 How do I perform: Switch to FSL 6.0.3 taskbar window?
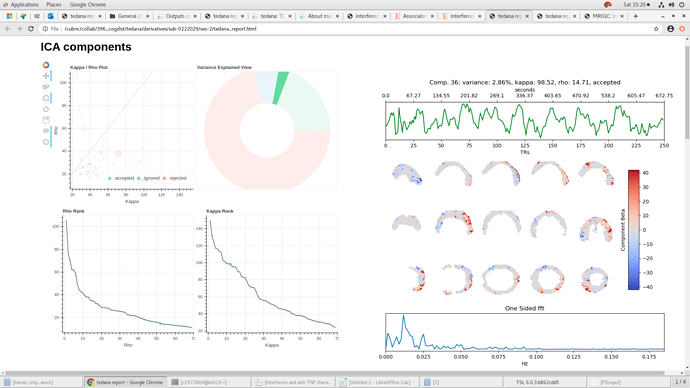[x=546, y=382]
